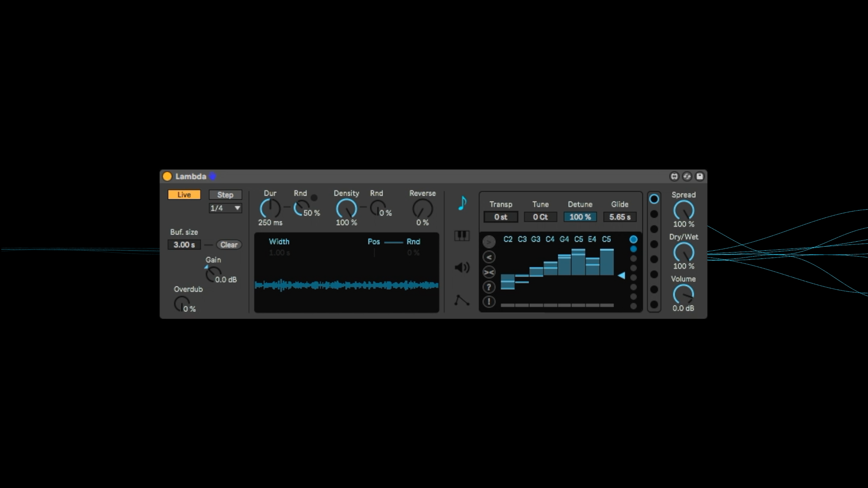
Task: Open the piano keyboard section icon
Action: click(x=462, y=235)
